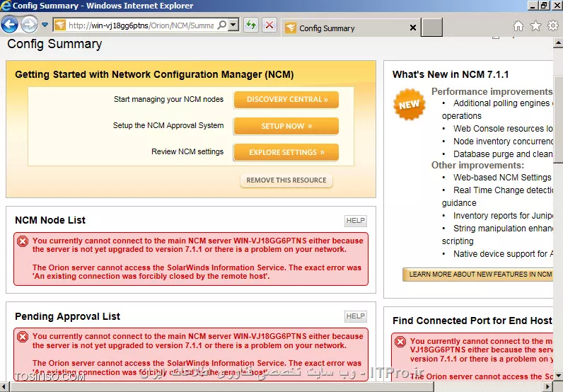Click the vertical scrollbar up arrow
563x392 pixels.
click(558, 43)
